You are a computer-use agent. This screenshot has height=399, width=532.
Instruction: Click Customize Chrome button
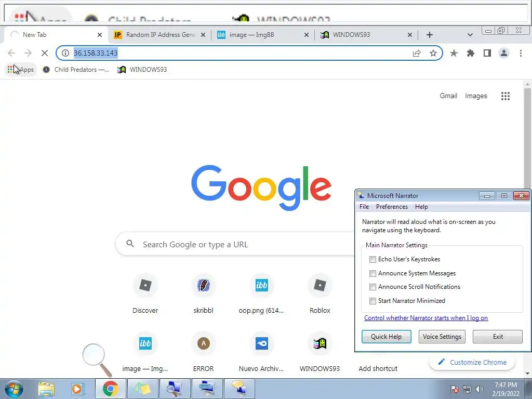[472, 362]
